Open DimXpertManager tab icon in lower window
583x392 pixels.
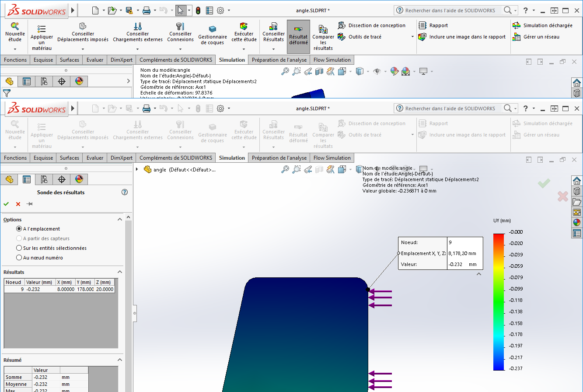coord(62,179)
